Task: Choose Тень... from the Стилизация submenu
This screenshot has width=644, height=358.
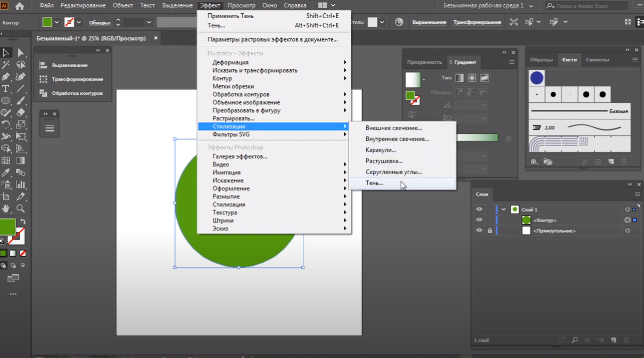Action: pos(374,183)
